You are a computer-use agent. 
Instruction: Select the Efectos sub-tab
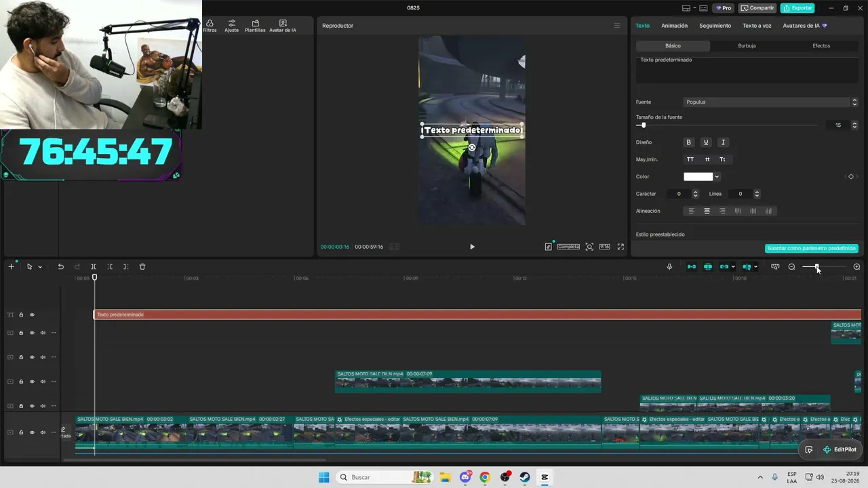point(821,46)
